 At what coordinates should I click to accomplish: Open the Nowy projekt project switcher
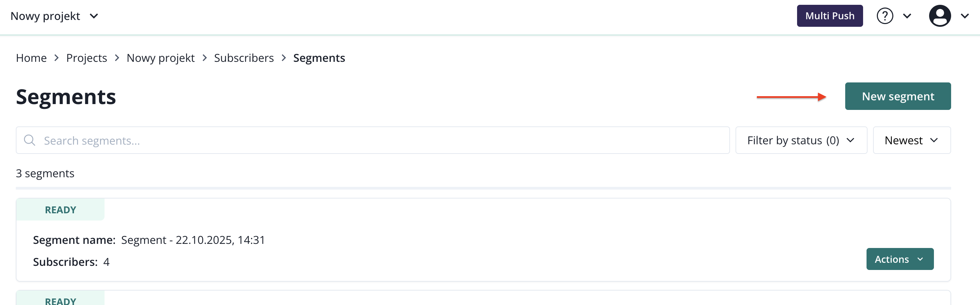(54, 16)
